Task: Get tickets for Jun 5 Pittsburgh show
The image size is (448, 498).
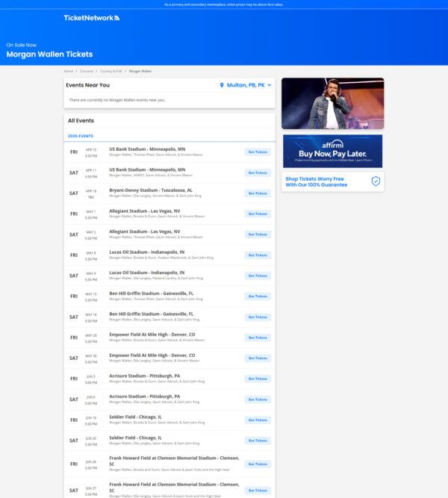Action: pyautogui.click(x=258, y=379)
